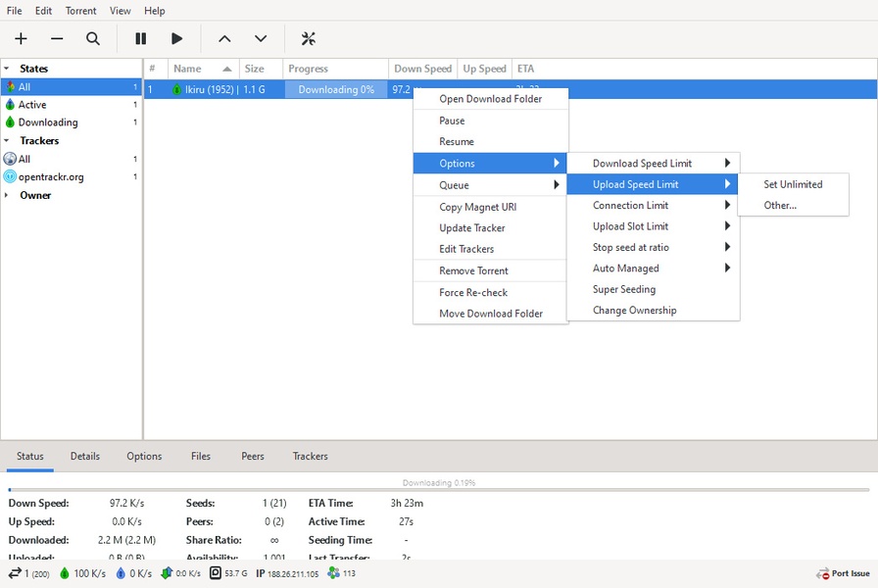Click Open Download Folder in context menu
878x588 pixels.
[x=490, y=99]
